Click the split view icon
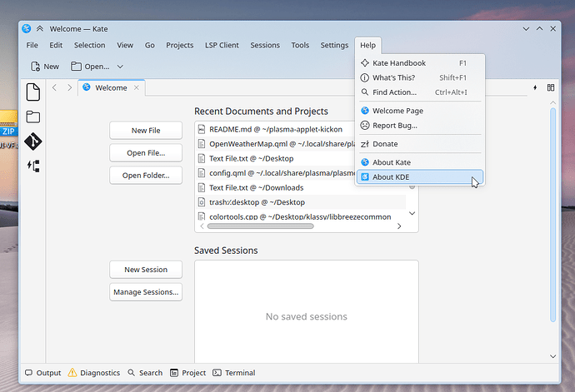Image resolution: width=575 pixels, height=392 pixels. click(x=551, y=87)
